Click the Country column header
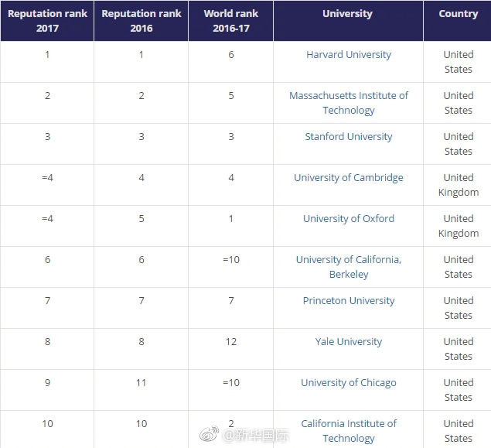 458,21
